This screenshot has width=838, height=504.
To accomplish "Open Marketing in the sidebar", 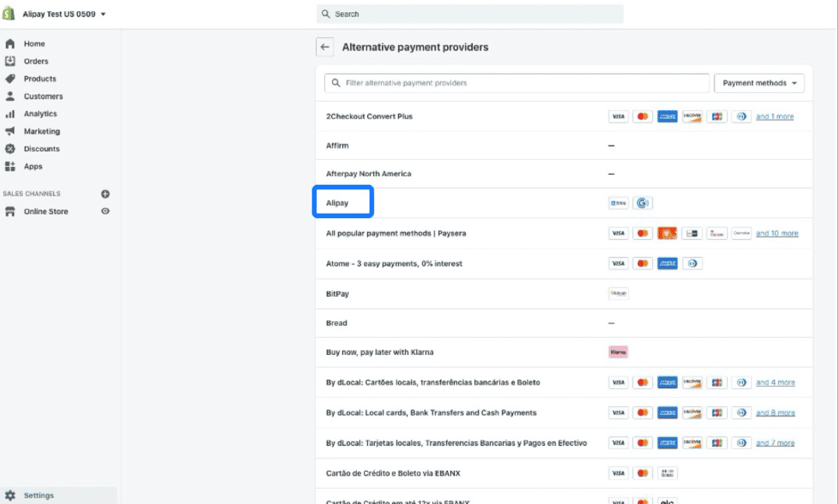I will click(42, 131).
